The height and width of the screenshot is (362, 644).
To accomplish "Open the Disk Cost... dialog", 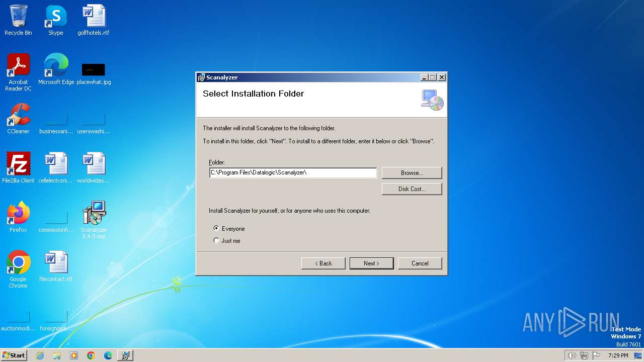I will pos(412,189).
